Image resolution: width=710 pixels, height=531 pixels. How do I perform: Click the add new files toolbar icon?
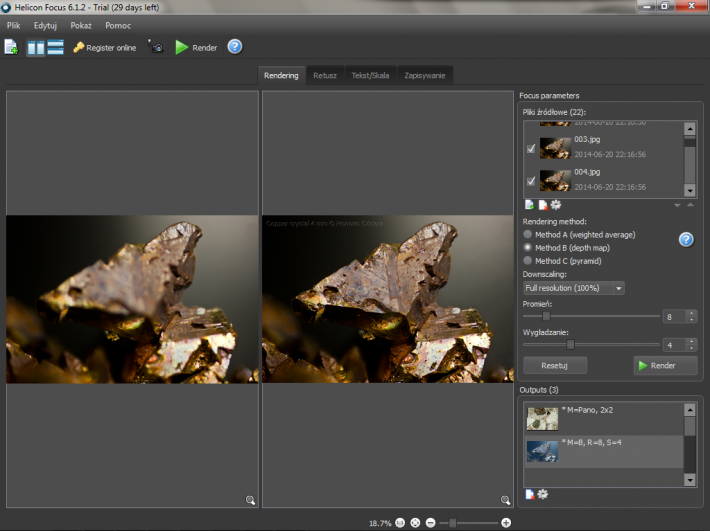[11, 47]
